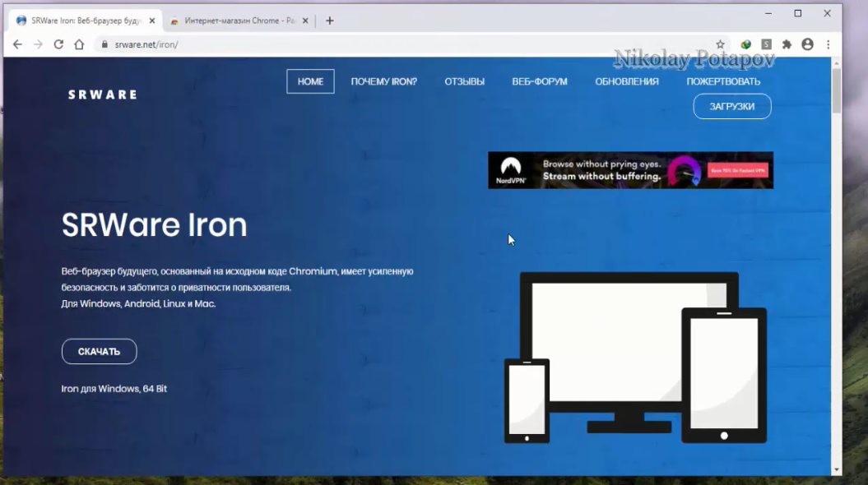Switch to Интернет-магазин Chrome tab
Viewport: 868px width, 485px height.
tap(239, 21)
